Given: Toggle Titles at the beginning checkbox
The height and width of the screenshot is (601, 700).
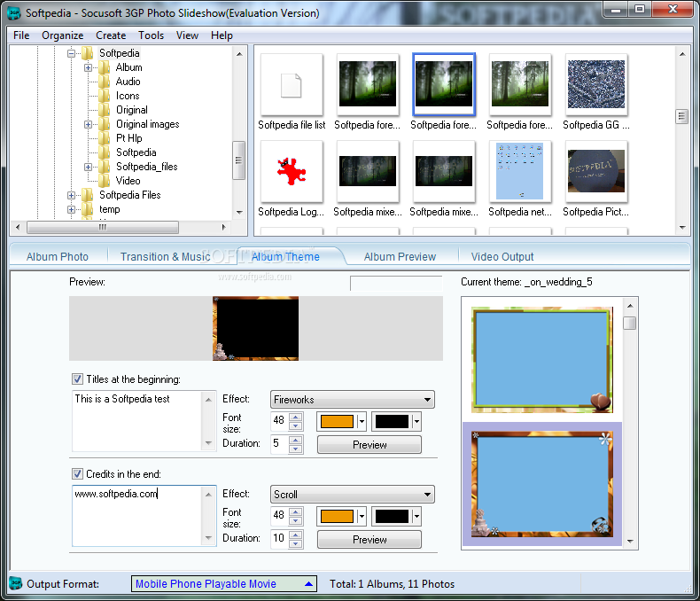Looking at the screenshot, I should click(x=77, y=379).
